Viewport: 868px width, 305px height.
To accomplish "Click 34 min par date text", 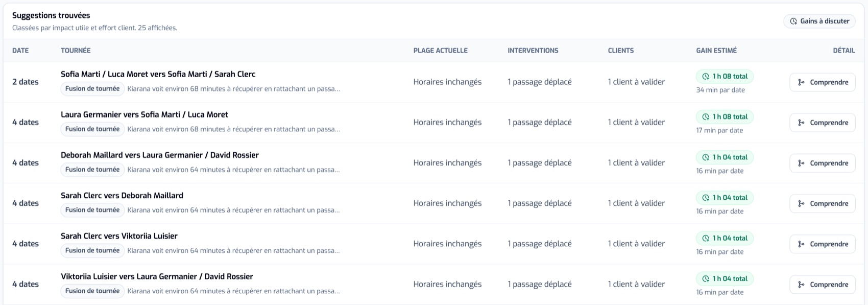I will [720, 90].
